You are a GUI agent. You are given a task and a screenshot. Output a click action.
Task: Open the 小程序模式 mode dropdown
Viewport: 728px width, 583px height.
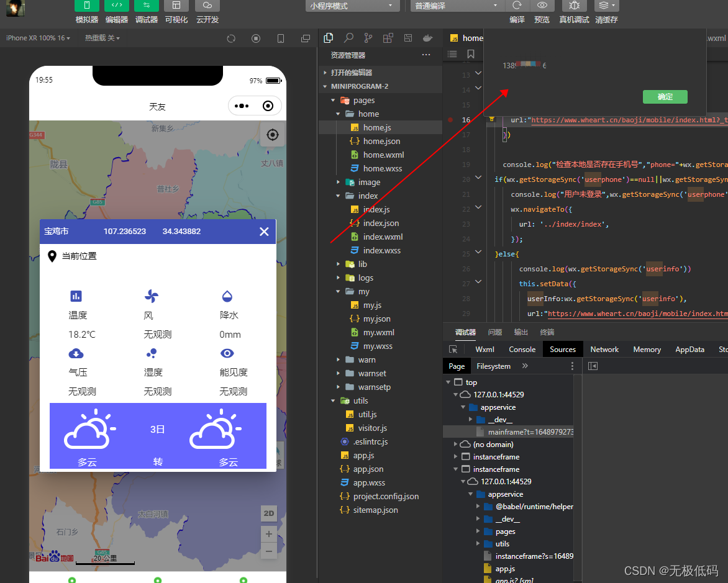pyautogui.click(x=353, y=6)
